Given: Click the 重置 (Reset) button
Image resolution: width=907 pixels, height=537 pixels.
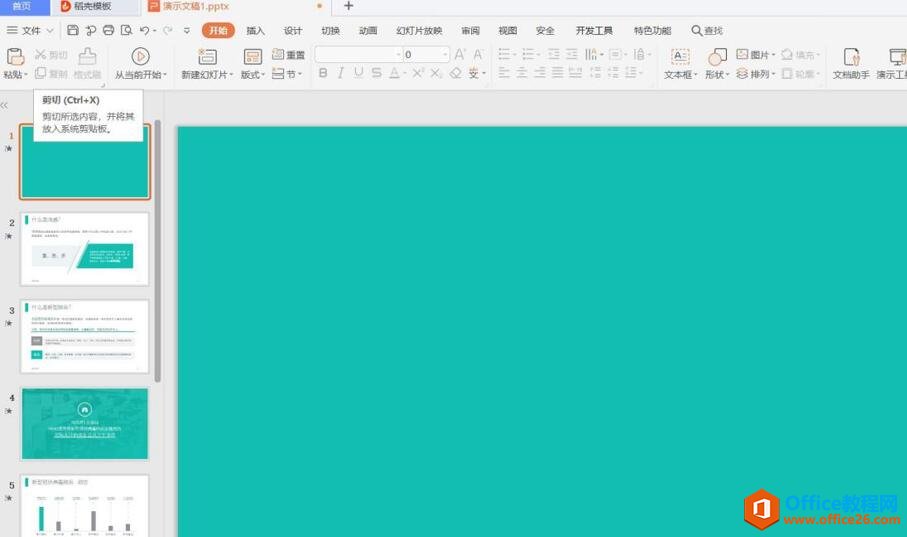Looking at the screenshot, I should click(289, 55).
